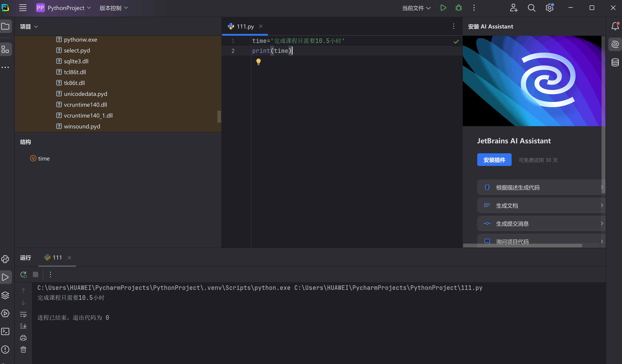Open the 版本控制 dropdown menu

pos(114,8)
